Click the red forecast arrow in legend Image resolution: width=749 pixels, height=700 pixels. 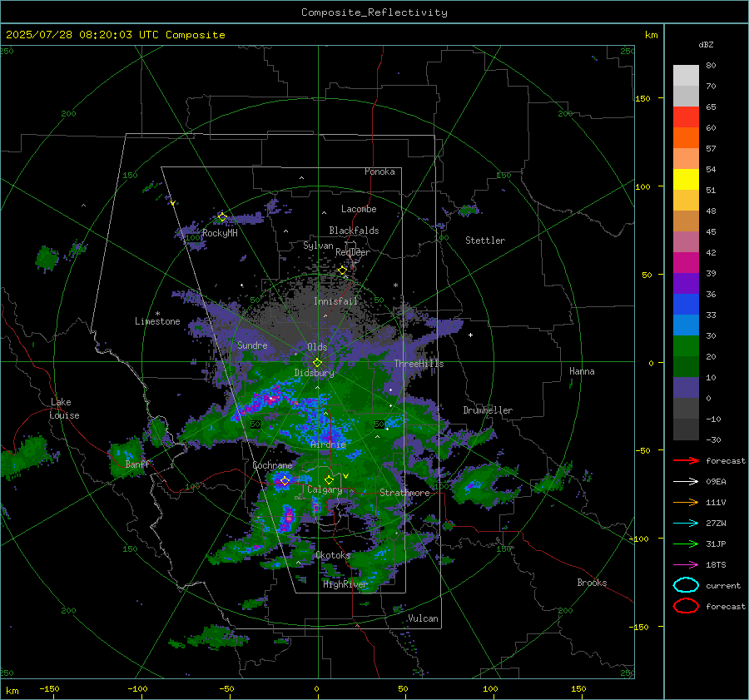[686, 460]
